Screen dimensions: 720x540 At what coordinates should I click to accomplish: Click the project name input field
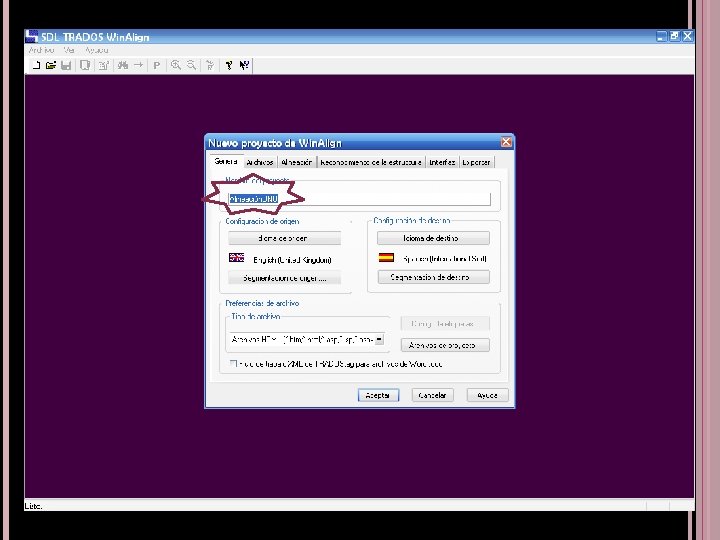click(x=359, y=199)
